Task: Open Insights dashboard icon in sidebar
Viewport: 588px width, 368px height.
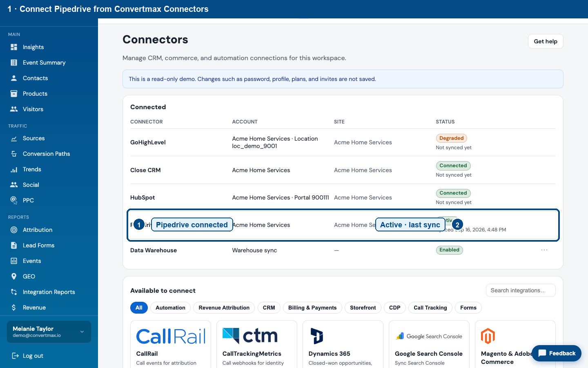Action: 14,47
